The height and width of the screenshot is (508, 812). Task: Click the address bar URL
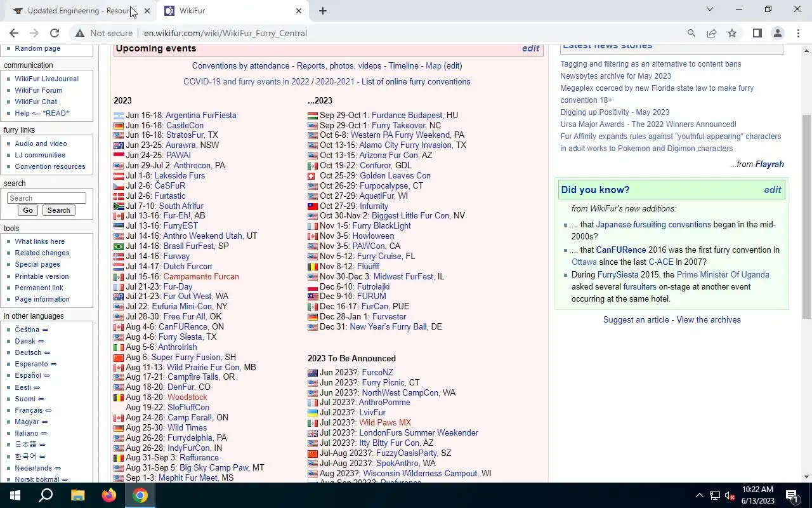(x=225, y=33)
